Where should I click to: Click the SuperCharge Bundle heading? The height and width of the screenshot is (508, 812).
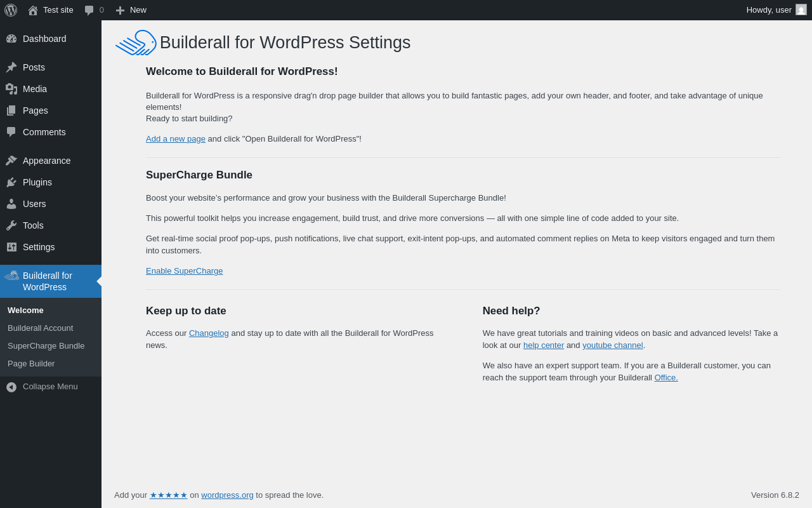[x=199, y=175]
